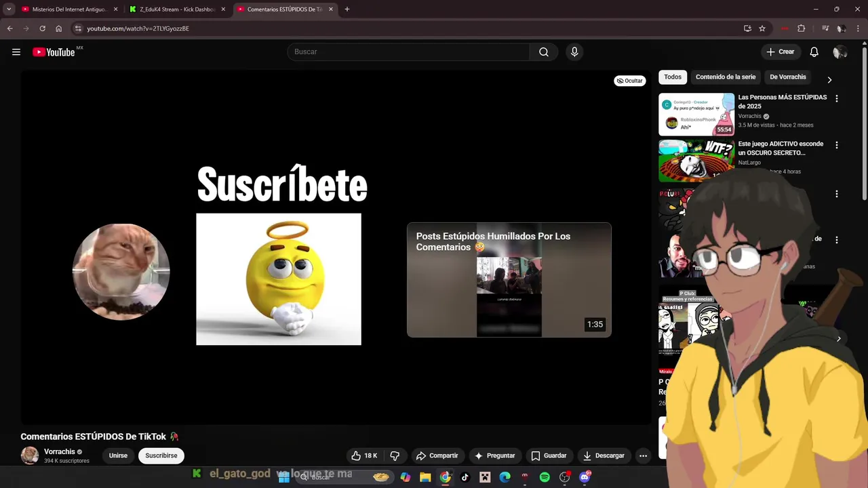Click the Descargar download button
Image resolution: width=868 pixels, height=488 pixels.
coord(604,455)
